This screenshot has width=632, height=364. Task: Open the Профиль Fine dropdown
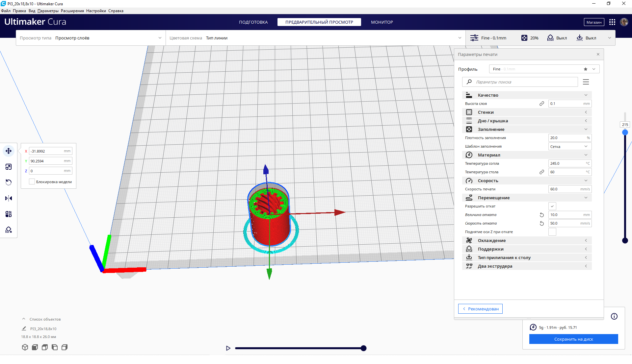click(544, 69)
